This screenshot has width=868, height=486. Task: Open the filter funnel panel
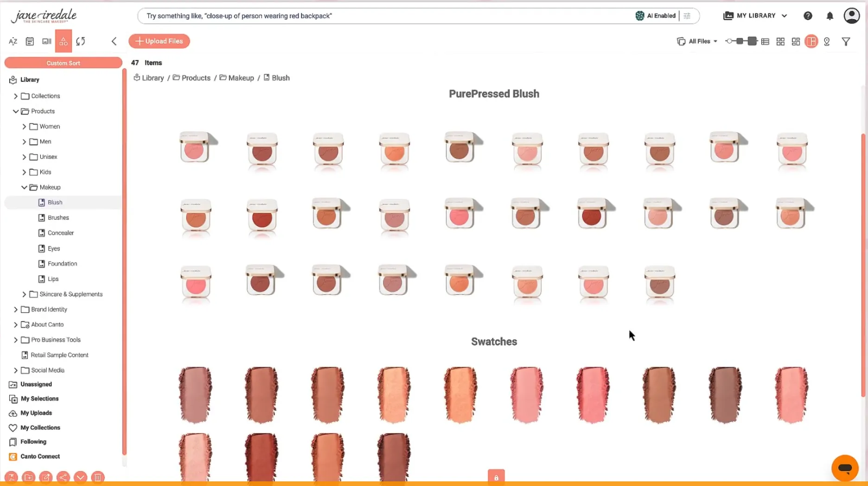pos(846,42)
